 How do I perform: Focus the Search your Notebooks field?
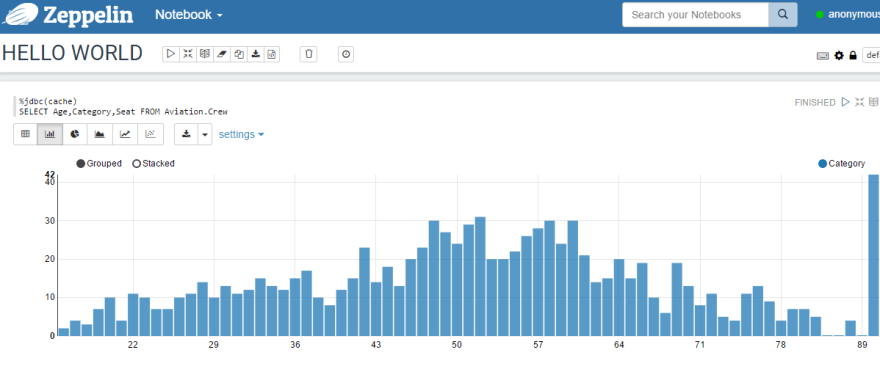pyautogui.click(x=695, y=15)
